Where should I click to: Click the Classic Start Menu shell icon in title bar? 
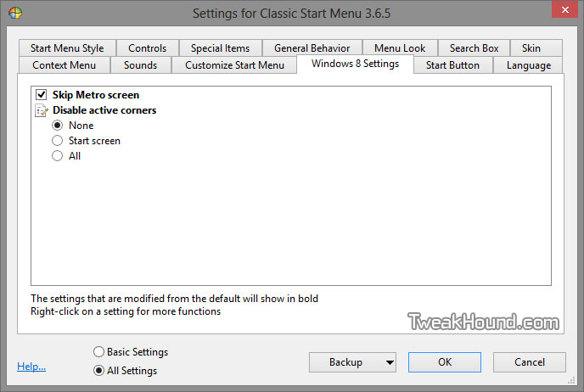click(15, 13)
